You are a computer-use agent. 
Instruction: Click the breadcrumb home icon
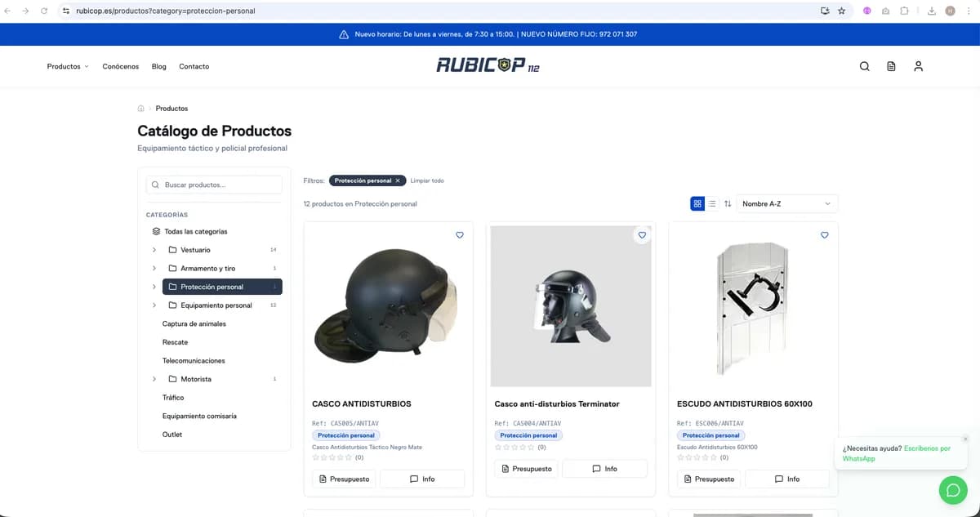click(x=141, y=108)
